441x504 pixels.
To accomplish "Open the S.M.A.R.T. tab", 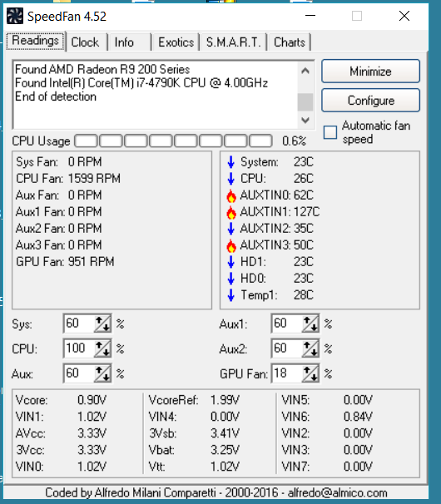I will (233, 42).
